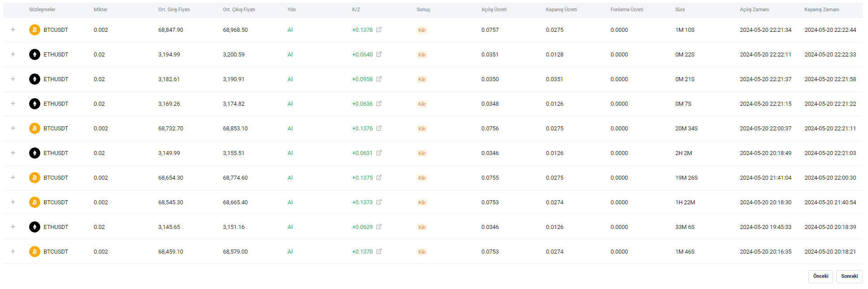Image resolution: width=868 pixels, height=289 pixels.
Task: Click the Yön column header
Action: pyautogui.click(x=292, y=9)
